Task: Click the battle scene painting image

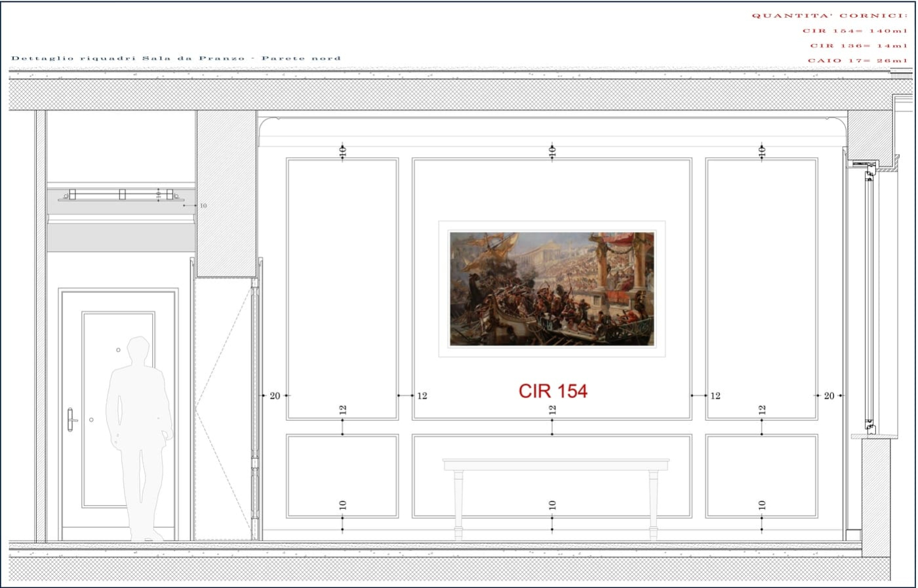Action: pos(552,288)
